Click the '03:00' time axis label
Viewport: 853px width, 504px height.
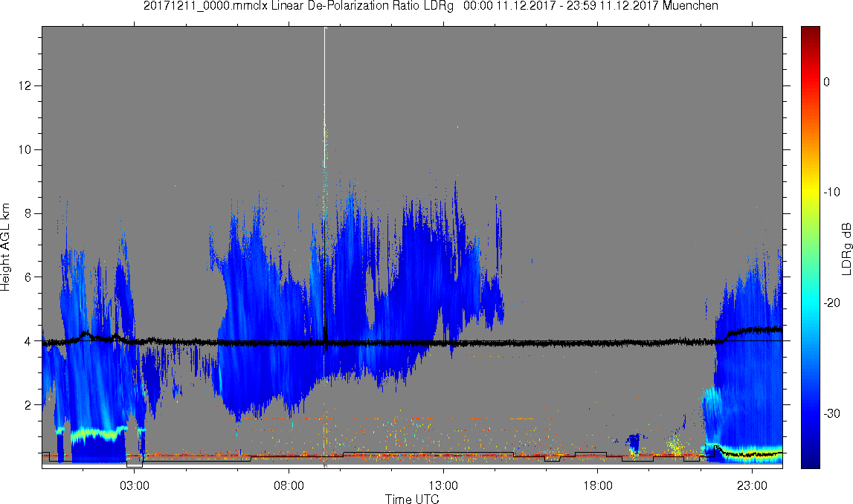[x=135, y=485]
